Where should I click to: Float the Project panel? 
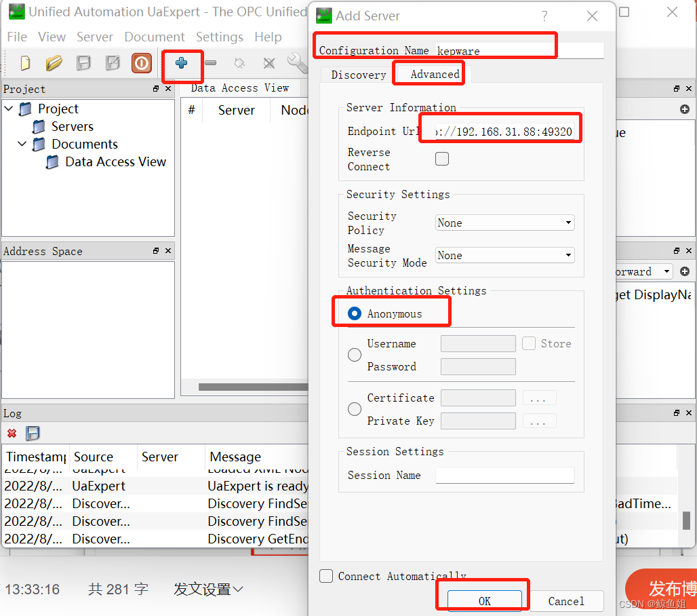pyautogui.click(x=156, y=88)
